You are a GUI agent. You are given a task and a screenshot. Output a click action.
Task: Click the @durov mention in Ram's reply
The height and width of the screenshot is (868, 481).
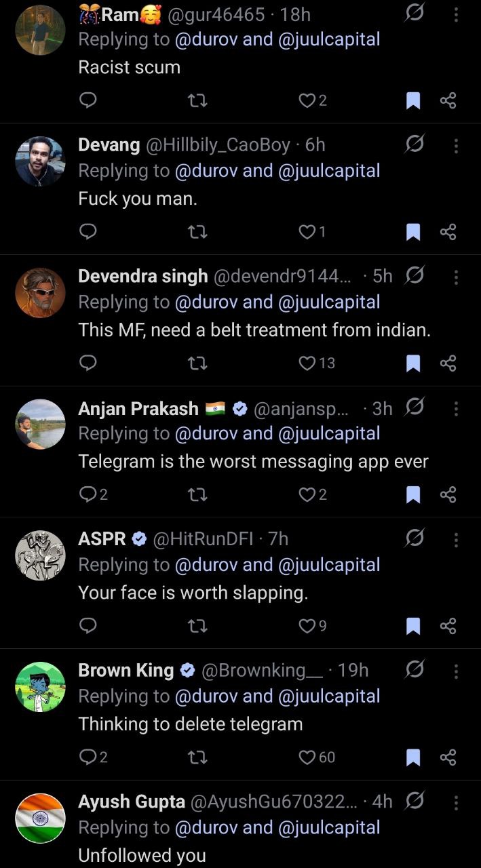tap(206, 39)
